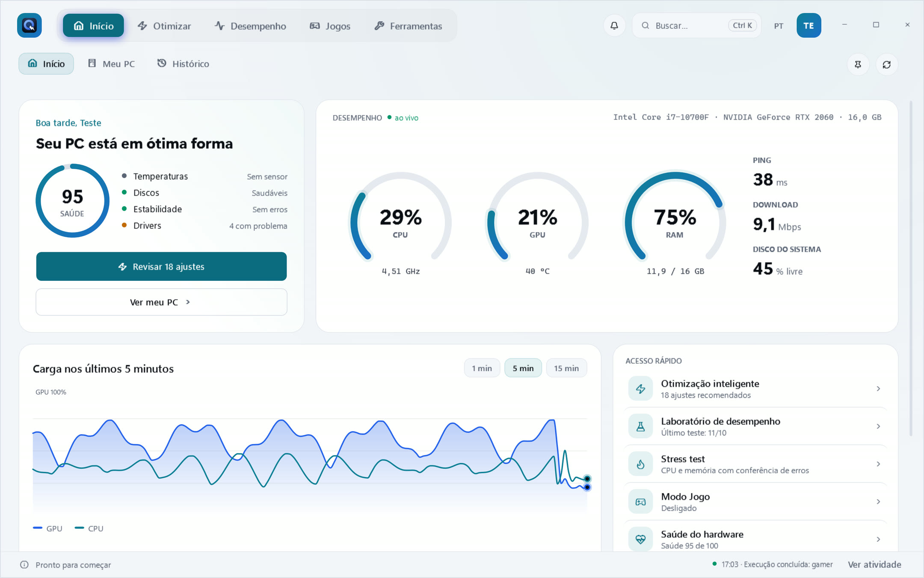Open the TE user avatar
This screenshot has height=578, width=924.
coord(808,26)
